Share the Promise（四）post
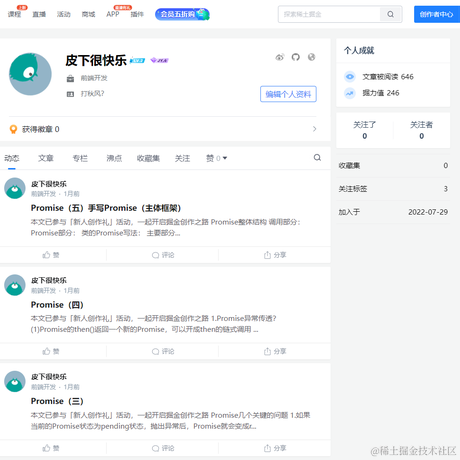 tap(275, 351)
